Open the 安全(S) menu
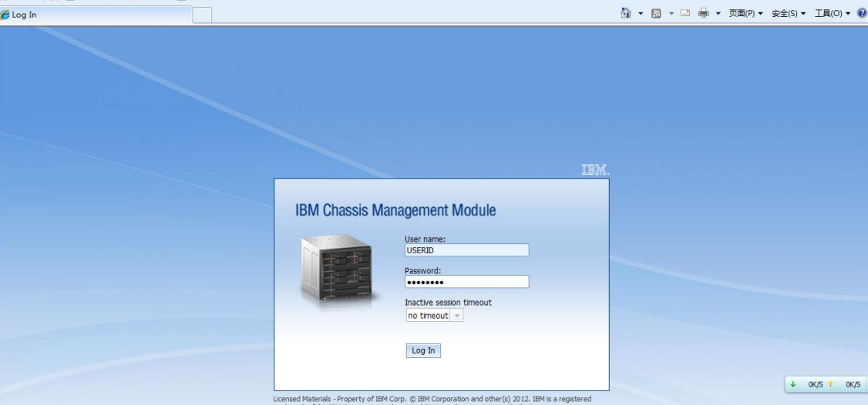This screenshot has height=405, width=868. [x=789, y=13]
